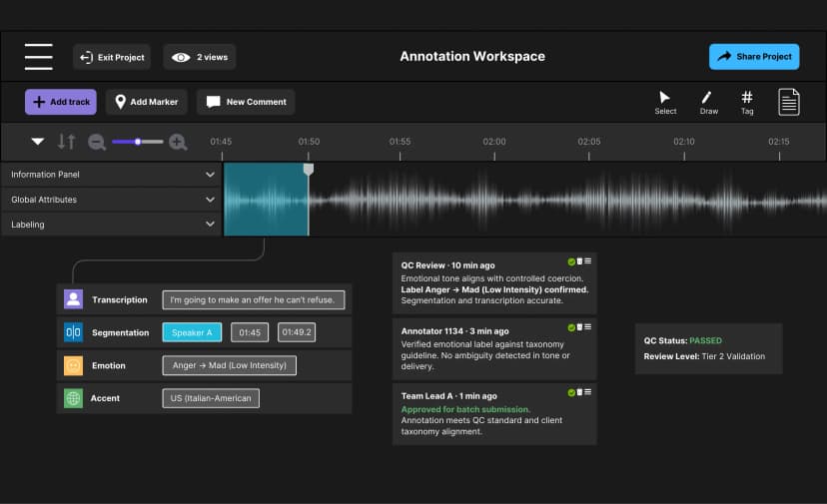Choose the Tag hashtag tool
The image size is (827, 504).
tap(747, 102)
